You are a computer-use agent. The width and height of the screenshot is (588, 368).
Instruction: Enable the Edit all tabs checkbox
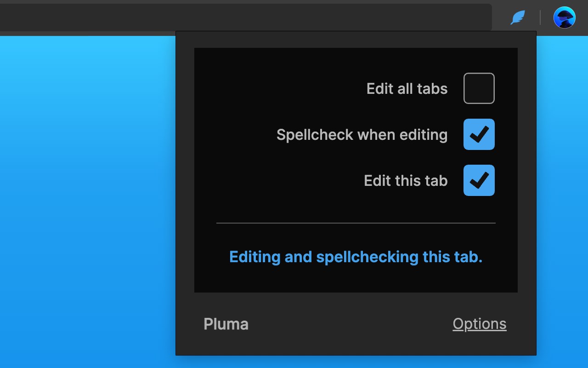point(479,88)
